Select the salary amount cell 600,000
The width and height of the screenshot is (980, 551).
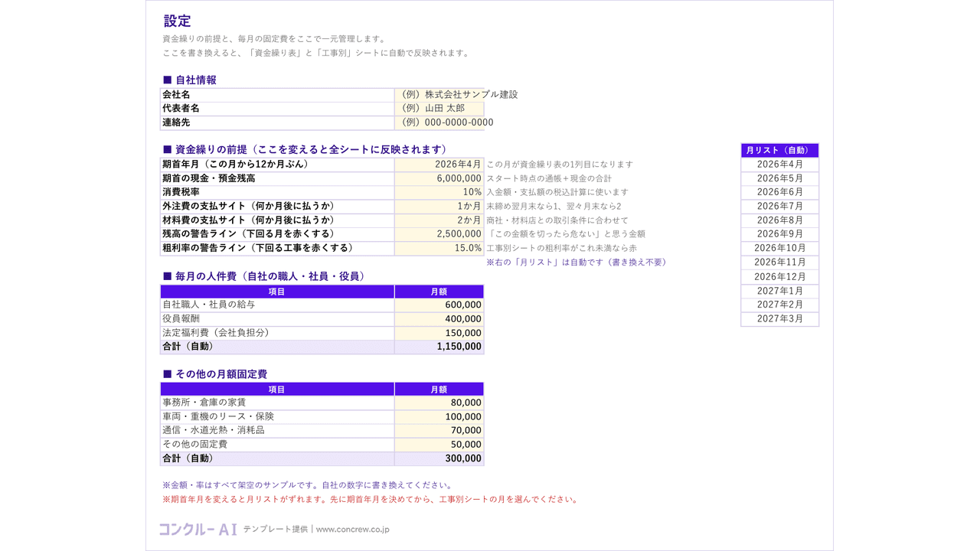tap(439, 305)
